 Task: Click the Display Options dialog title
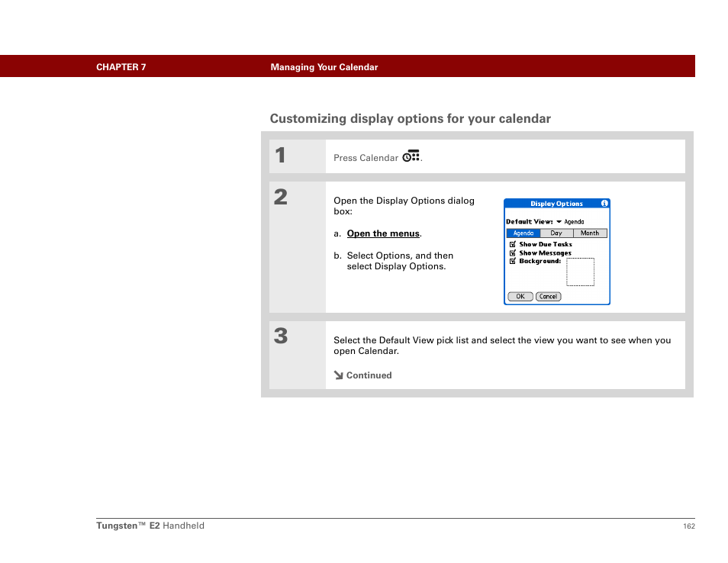click(x=556, y=204)
